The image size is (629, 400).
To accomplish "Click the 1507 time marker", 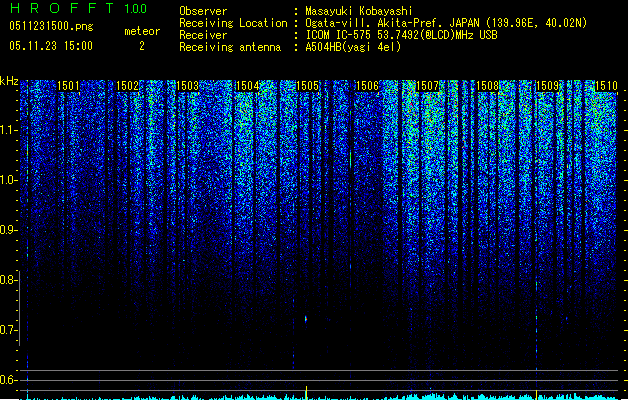I will 428,85.
